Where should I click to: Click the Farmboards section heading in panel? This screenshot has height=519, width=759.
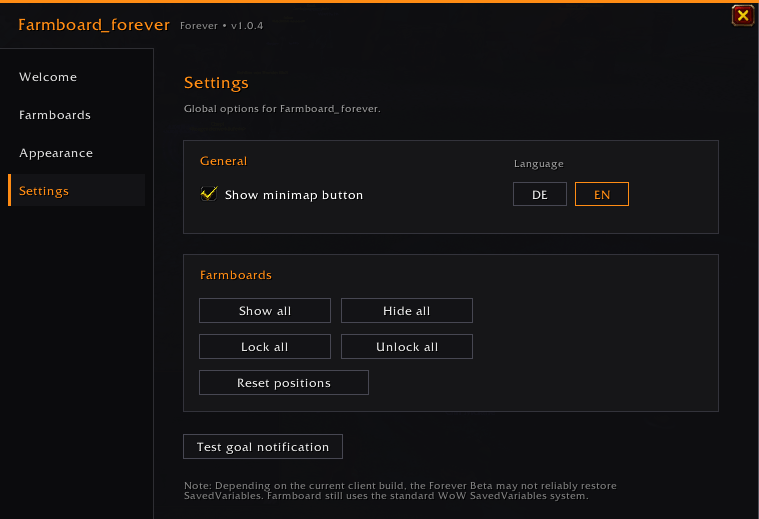(236, 275)
